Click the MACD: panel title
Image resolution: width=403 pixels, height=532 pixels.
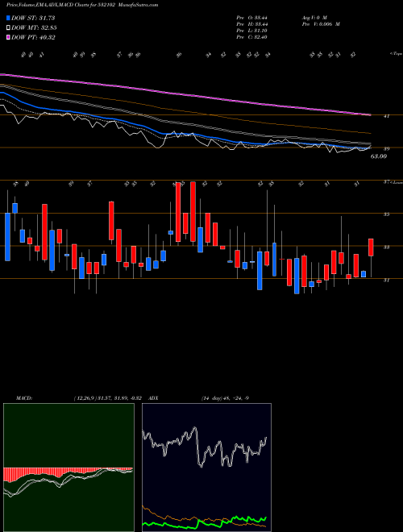[x=24, y=397]
